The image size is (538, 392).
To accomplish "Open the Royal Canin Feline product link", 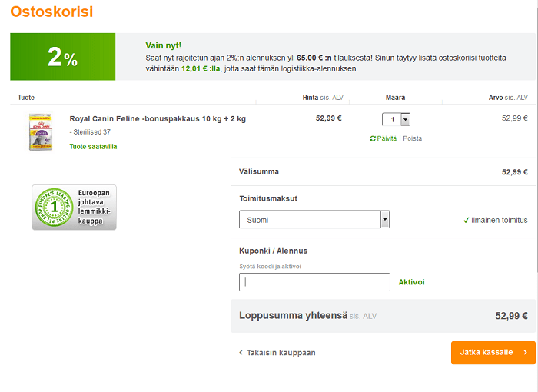I will coord(158,118).
